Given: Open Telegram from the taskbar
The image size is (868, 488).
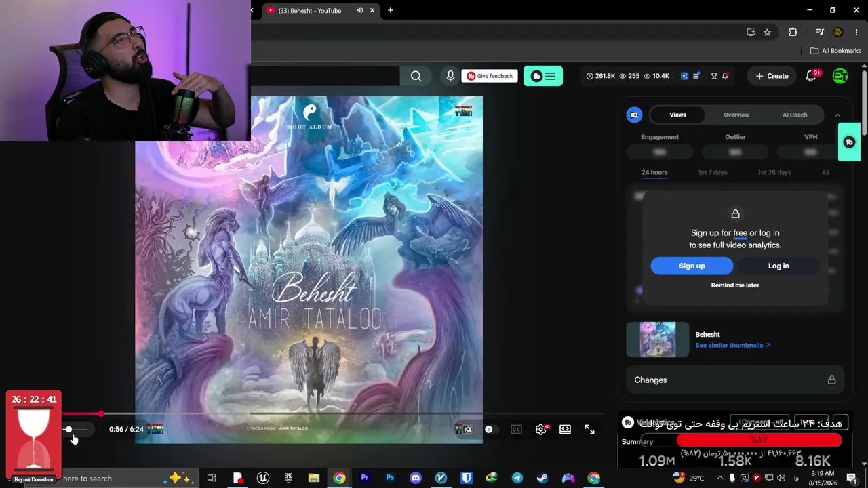Looking at the screenshot, I should pyautogui.click(x=517, y=478).
